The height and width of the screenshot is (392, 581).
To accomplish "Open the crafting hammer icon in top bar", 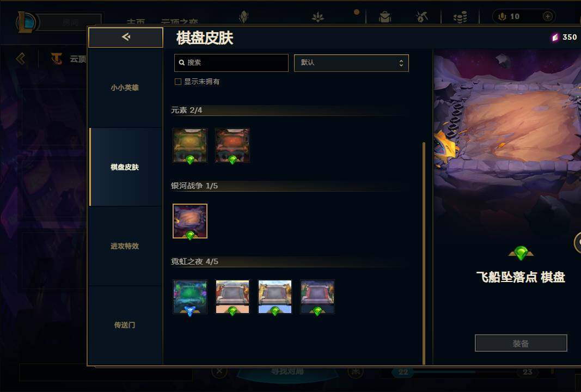I will (x=422, y=17).
